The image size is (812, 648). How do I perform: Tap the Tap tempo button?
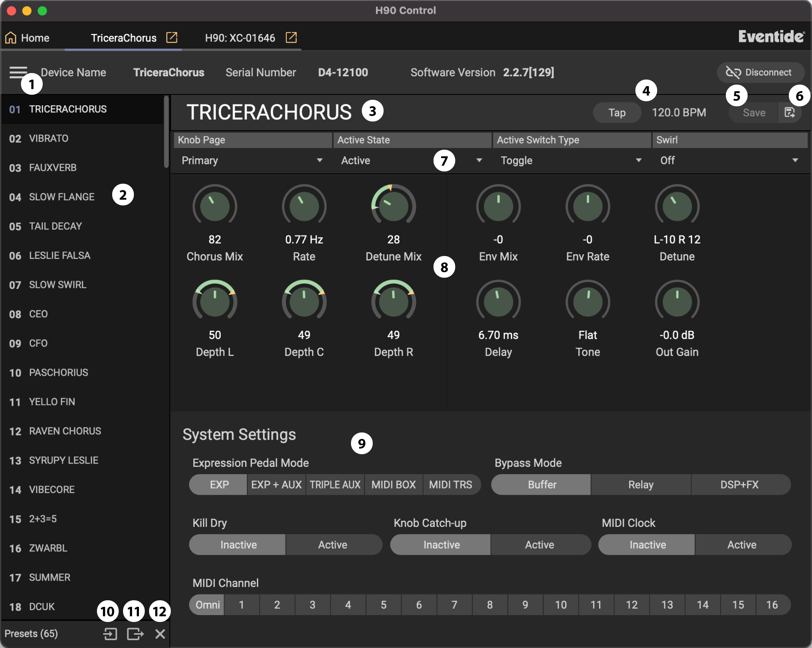click(x=617, y=112)
